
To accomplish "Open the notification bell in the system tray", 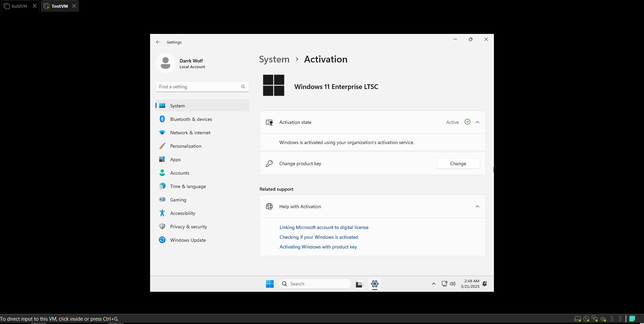I will tap(485, 284).
